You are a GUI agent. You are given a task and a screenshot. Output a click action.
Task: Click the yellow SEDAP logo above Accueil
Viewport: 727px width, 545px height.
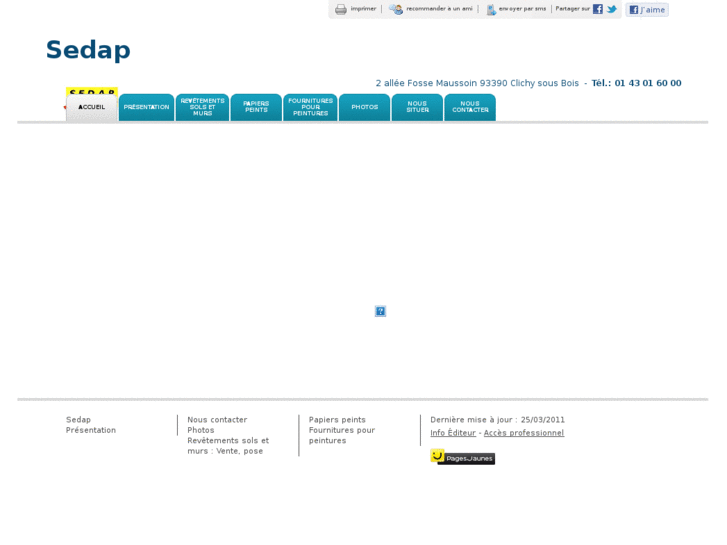pyautogui.click(x=92, y=91)
